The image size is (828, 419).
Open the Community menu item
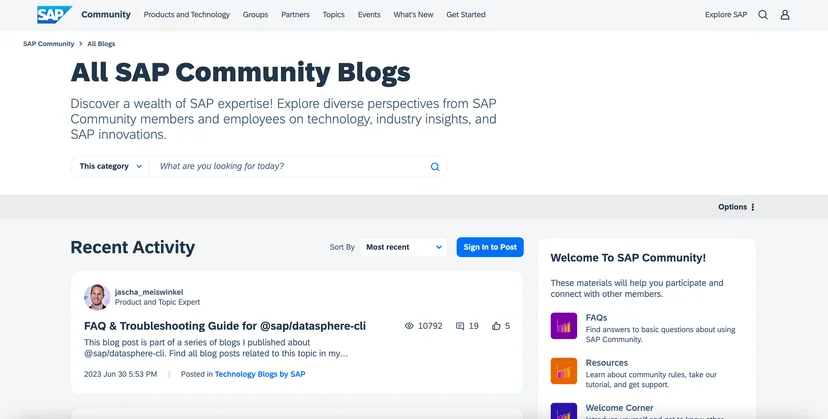pos(106,15)
